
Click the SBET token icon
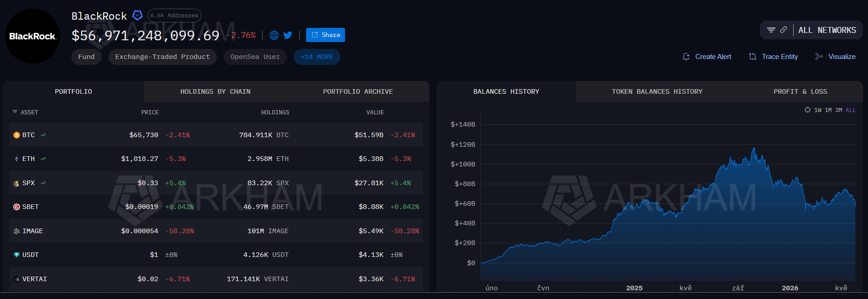coord(16,207)
